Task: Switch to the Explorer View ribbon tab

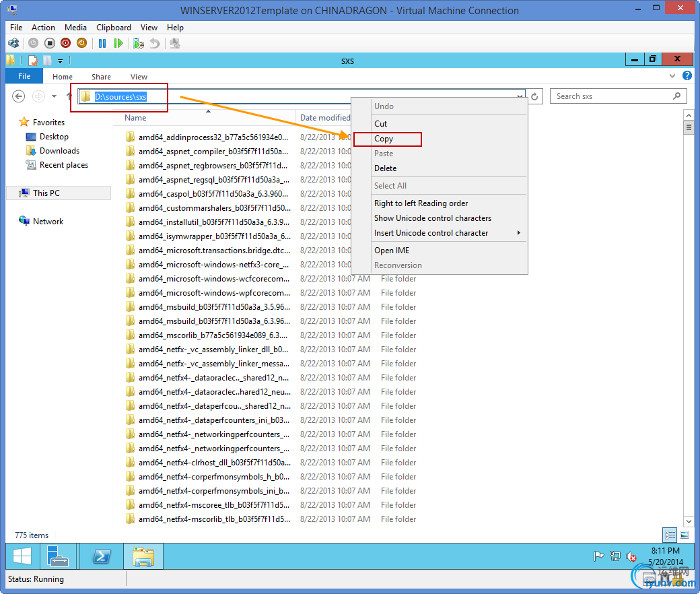Action: (139, 77)
